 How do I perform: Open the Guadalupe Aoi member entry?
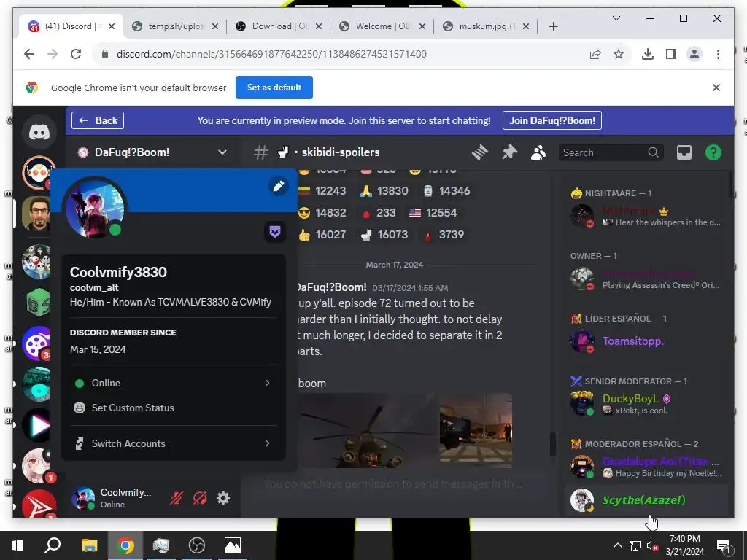646,467
